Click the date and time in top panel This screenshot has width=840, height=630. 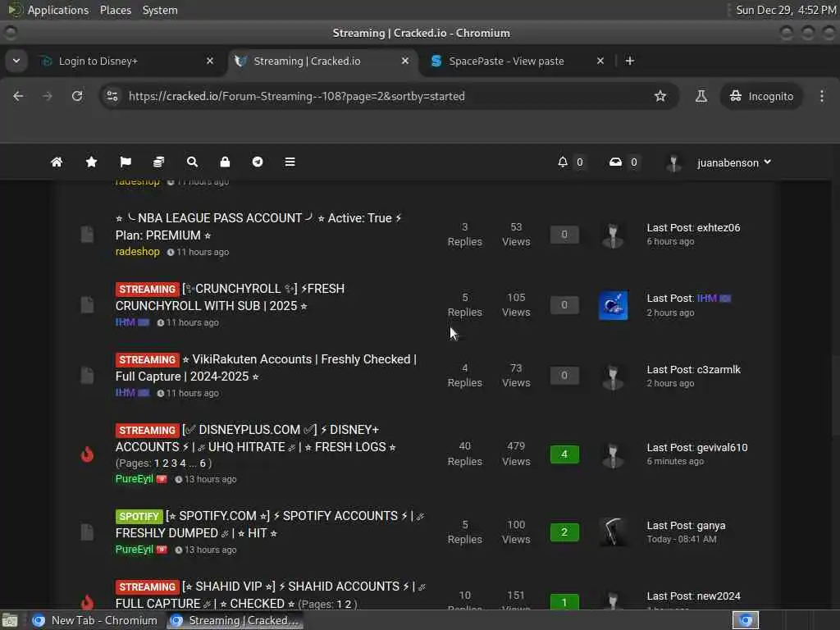click(785, 10)
